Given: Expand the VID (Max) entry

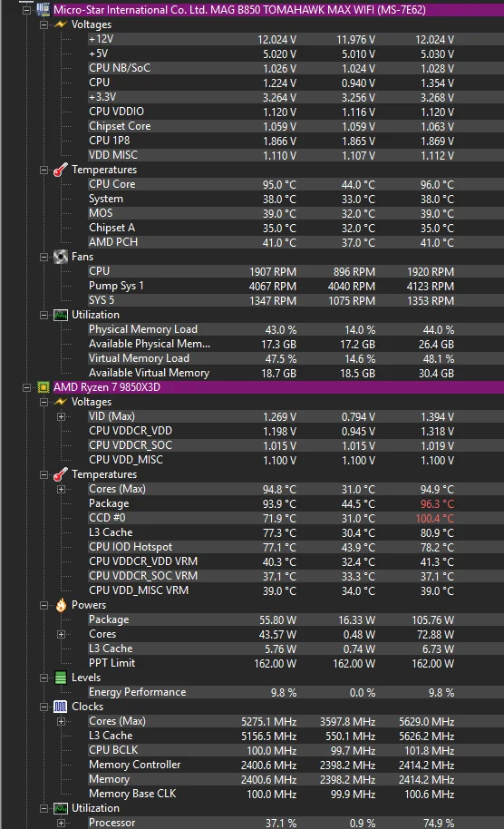Looking at the screenshot, I should tap(62, 416).
